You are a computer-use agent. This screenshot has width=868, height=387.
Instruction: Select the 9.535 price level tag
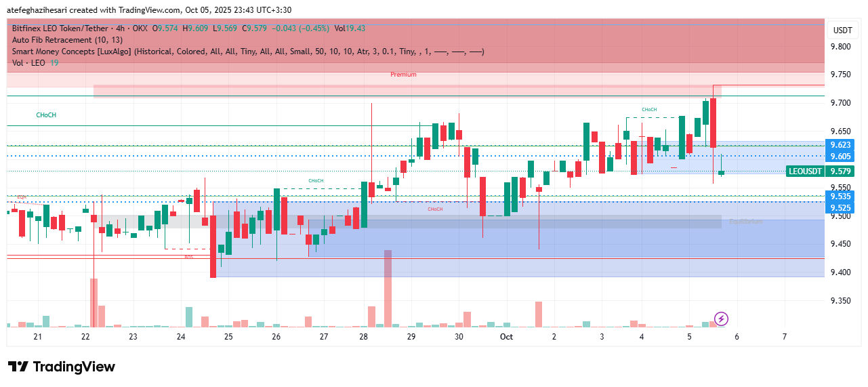pos(842,196)
